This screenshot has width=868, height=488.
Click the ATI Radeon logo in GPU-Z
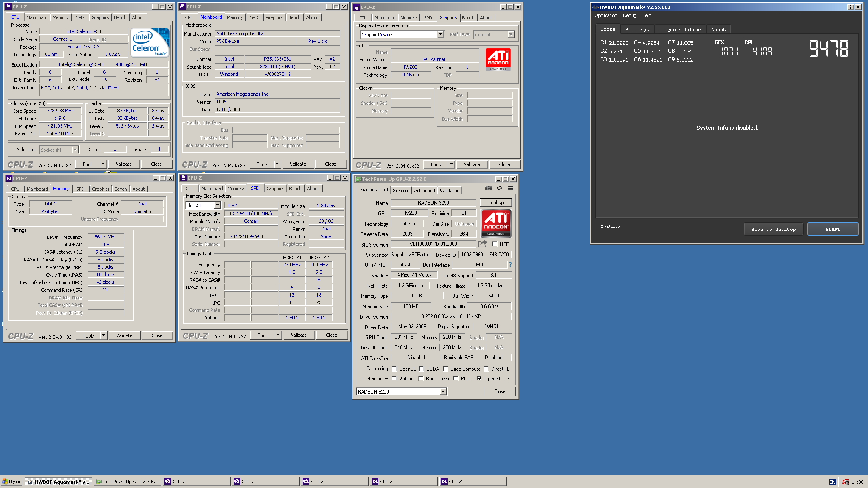tap(496, 223)
